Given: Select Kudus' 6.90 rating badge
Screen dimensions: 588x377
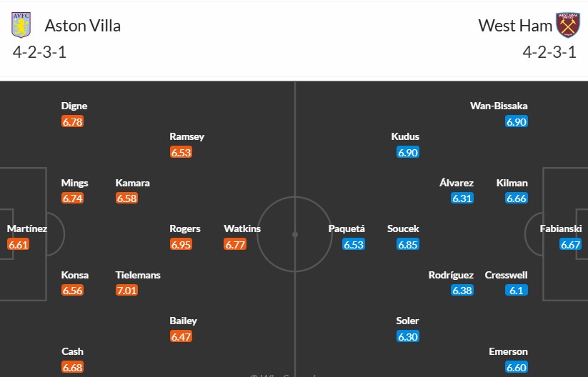Looking at the screenshot, I should pos(408,153).
